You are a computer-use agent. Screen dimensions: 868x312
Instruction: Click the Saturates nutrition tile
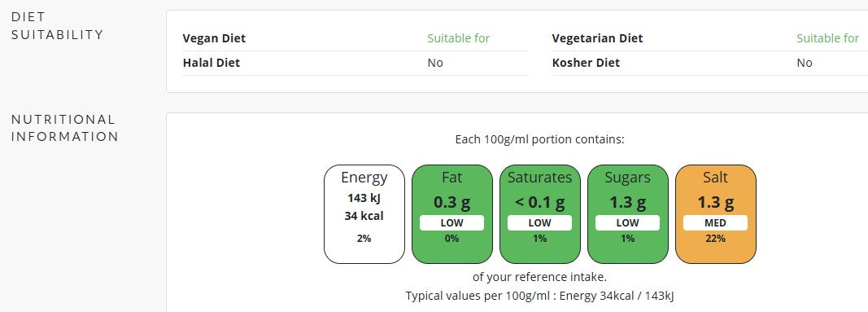point(539,214)
